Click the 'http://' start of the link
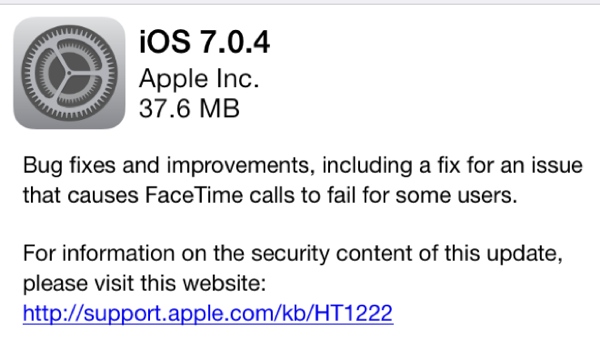The height and width of the screenshot is (360, 600). click(x=53, y=313)
